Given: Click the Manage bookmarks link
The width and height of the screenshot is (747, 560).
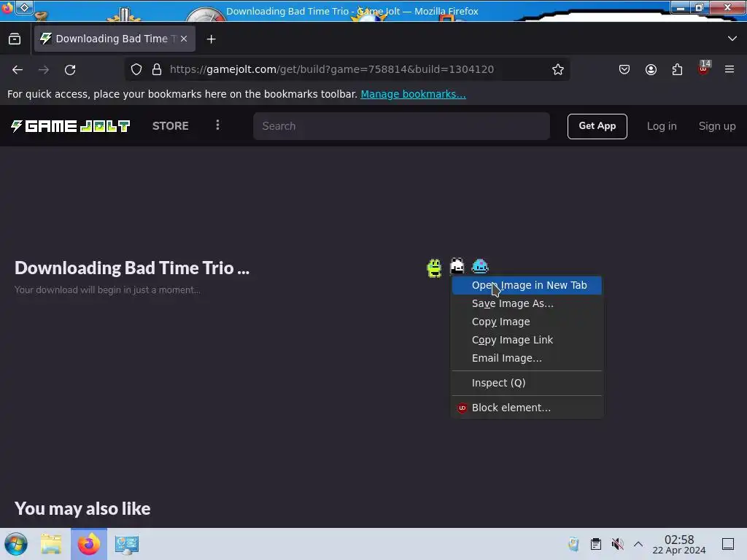Looking at the screenshot, I should (x=413, y=94).
